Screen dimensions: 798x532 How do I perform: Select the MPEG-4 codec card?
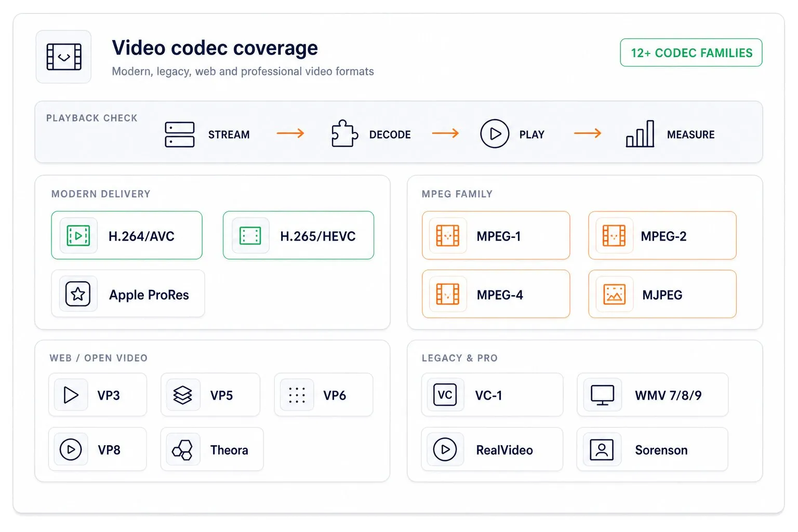[496, 294]
